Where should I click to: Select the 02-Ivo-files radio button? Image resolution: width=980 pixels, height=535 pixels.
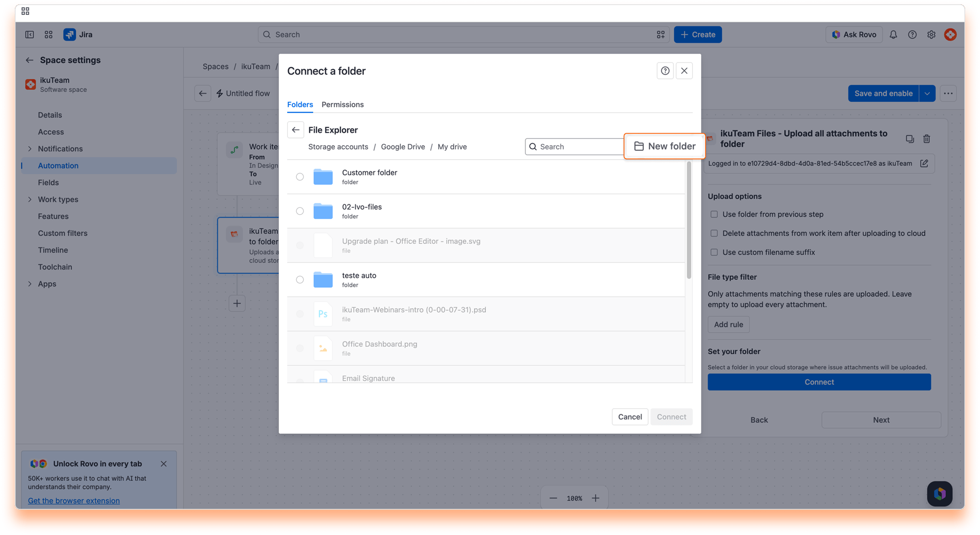point(300,211)
